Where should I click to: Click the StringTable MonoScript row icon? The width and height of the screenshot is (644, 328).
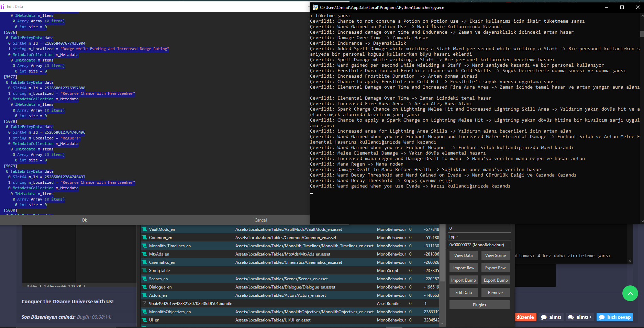tap(144, 271)
